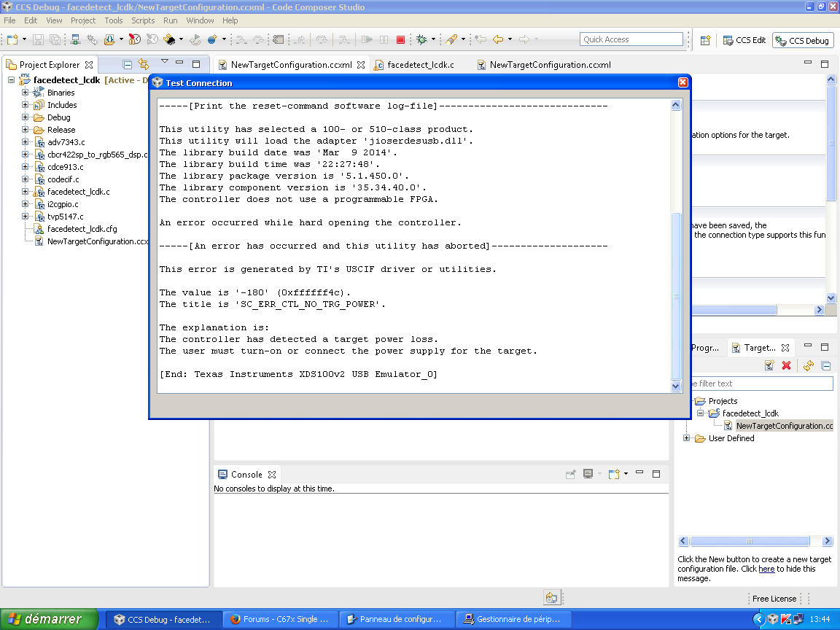Open the Load Program dropdown arrow
The height and width of the screenshot is (630, 840).
click(x=121, y=39)
